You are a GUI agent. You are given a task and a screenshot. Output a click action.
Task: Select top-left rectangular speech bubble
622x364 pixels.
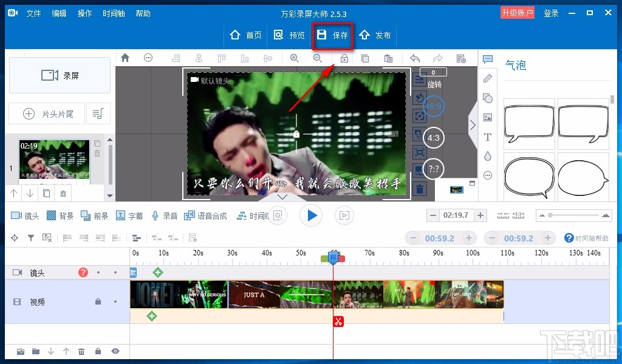click(529, 124)
